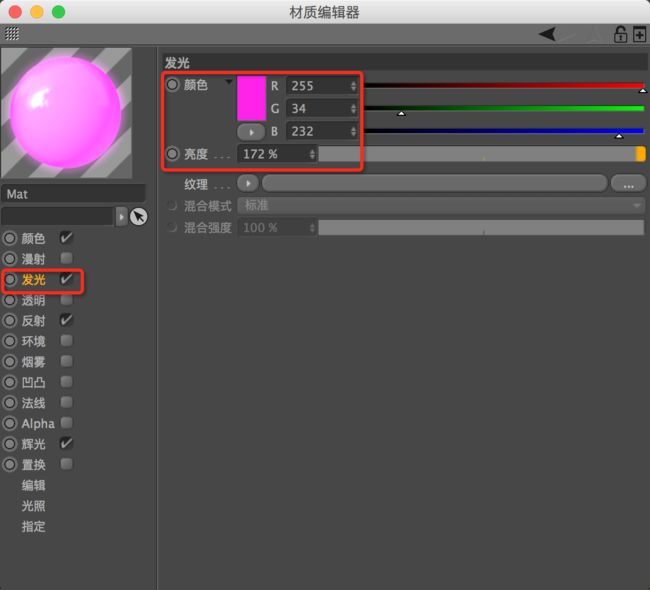Open the 编辑 page
Screen dimensions: 650x590
[x=34, y=486]
